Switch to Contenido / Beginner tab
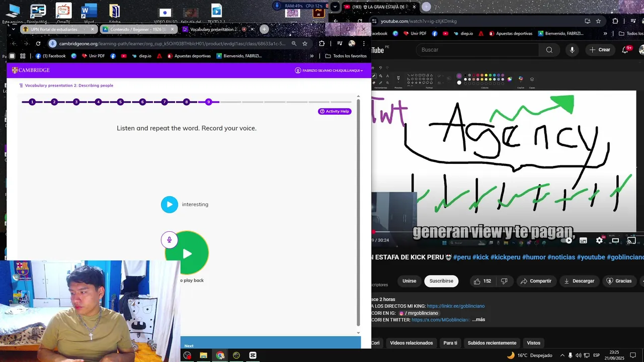 138,29
